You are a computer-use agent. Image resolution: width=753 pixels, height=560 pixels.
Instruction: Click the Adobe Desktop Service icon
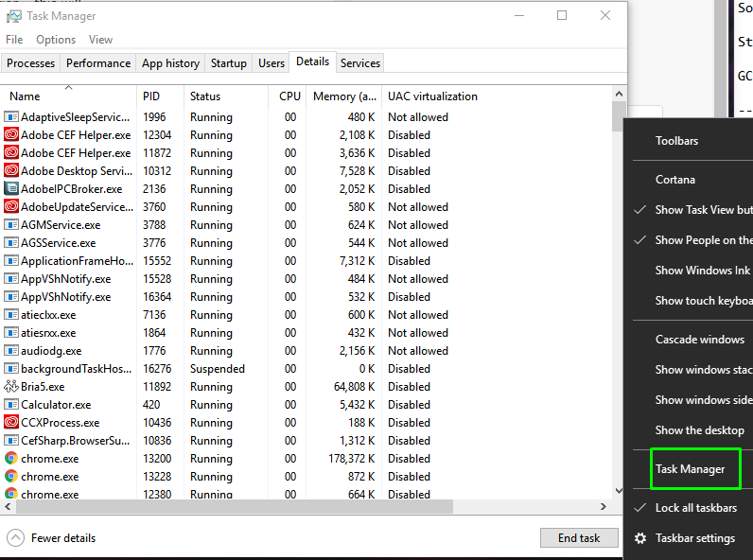[11, 171]
